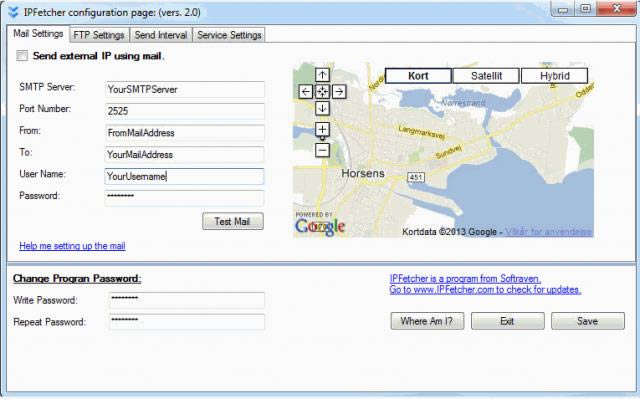Pan the map left with the arrow

point(306,92)
